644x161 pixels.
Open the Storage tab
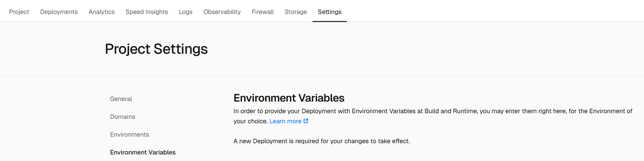pyautogui.click(x=296, y=12)
